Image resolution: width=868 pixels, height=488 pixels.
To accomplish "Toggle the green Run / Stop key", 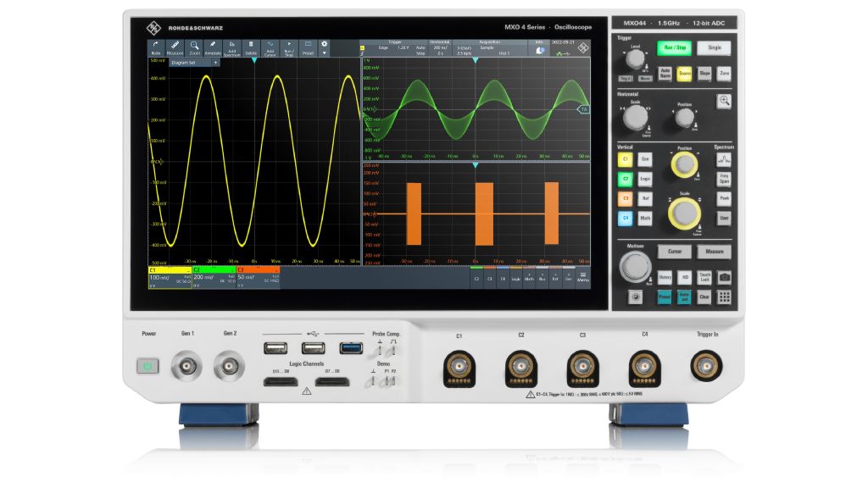I will coord(674,47).
